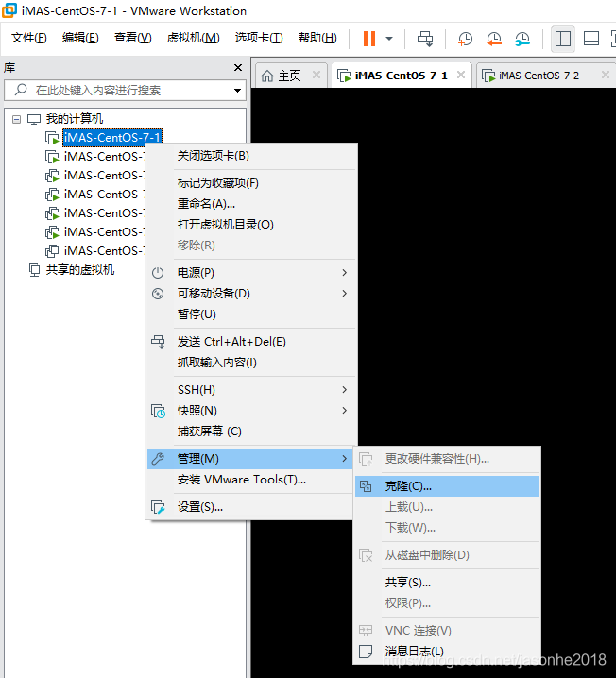
Task: Choose 发送 Ctrl+Alt+Del(E) menu entry
Action: click(x=252, y=342)
